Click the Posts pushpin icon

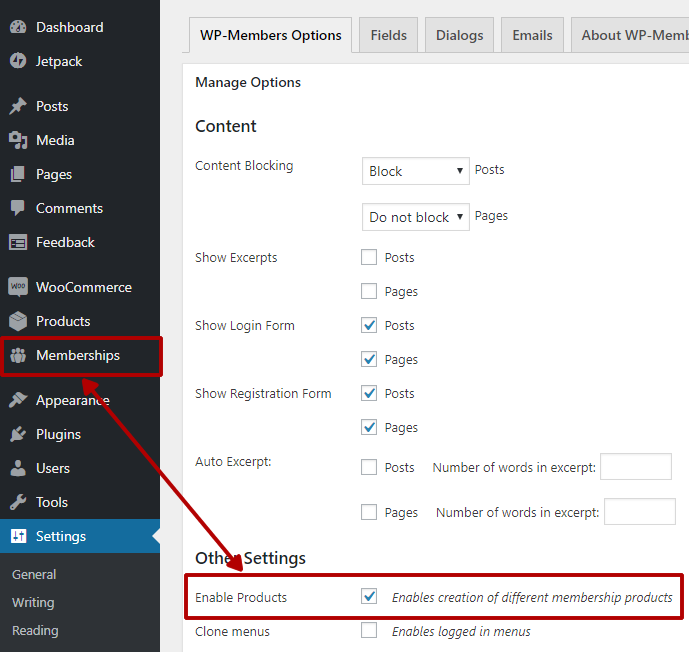18,106
